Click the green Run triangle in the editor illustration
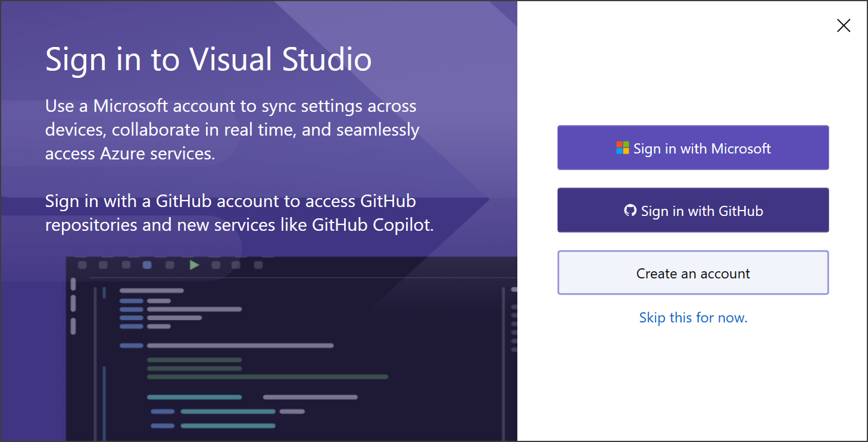 pos(194,265)
